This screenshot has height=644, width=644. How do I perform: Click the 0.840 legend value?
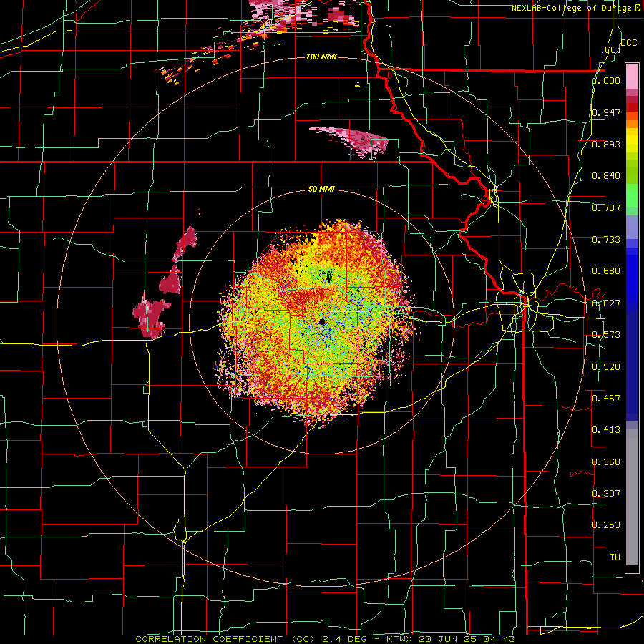click(606, 176)
